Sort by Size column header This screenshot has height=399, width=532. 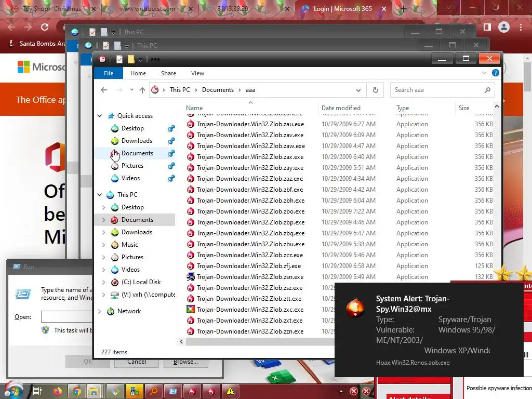(x=464, y=108)
